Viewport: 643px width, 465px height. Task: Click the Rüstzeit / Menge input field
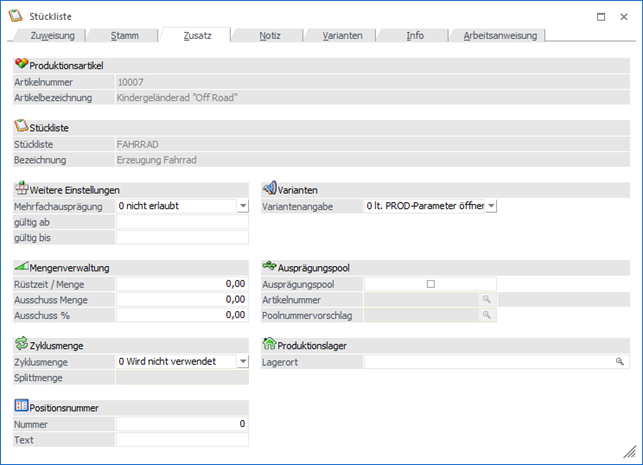(182, 284)
